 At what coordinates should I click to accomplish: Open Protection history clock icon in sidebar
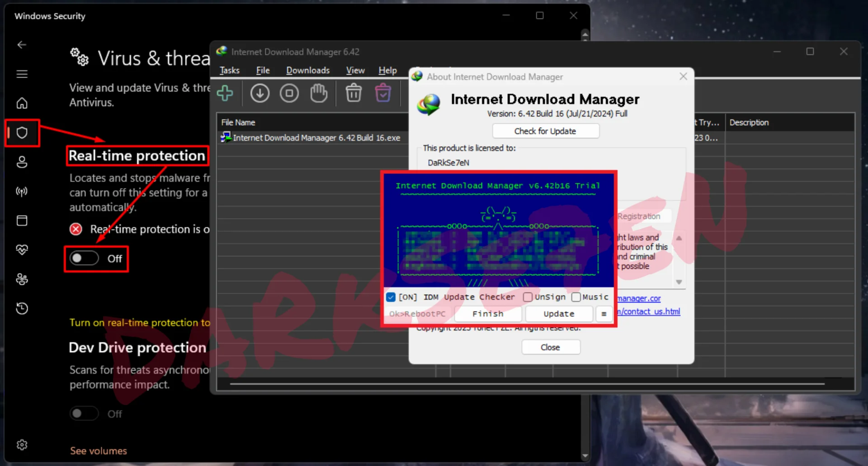click(22, 308)
